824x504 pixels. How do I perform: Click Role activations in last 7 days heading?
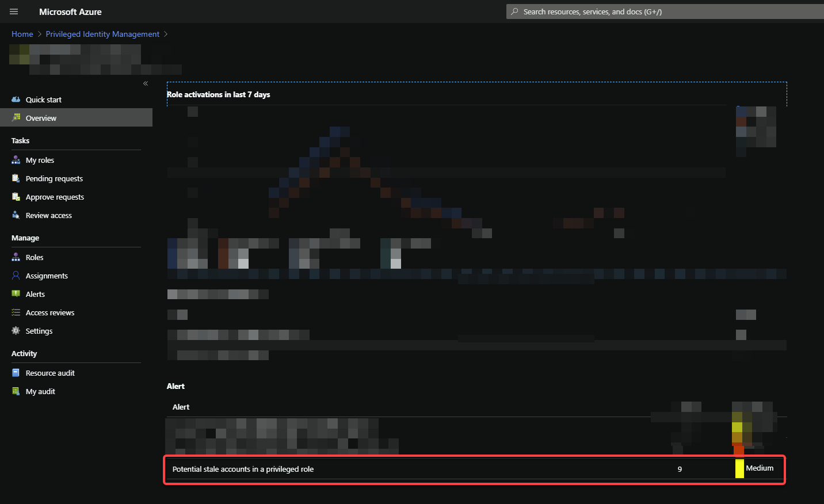[x=218, y=94]
